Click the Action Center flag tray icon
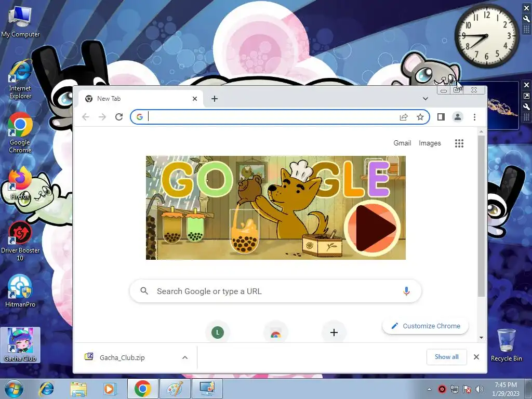This screenshot has height=399, width=532. click(467, 389)
